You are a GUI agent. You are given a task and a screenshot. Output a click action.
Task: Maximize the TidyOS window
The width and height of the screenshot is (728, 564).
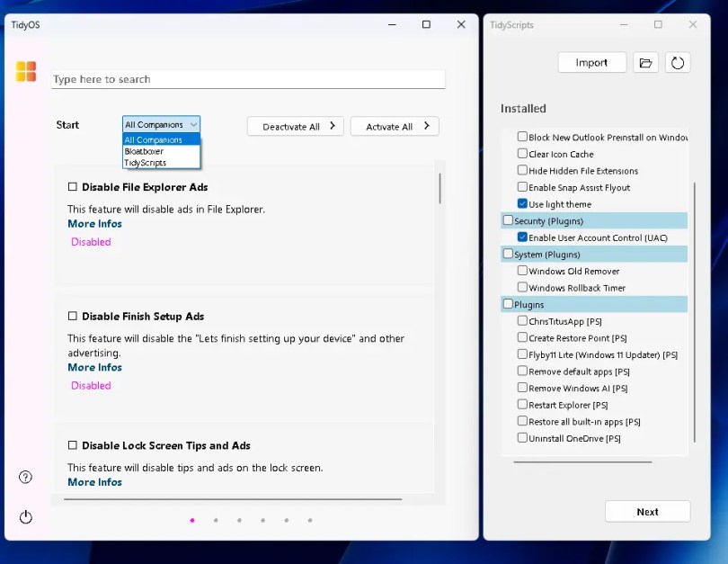[426, 24]
